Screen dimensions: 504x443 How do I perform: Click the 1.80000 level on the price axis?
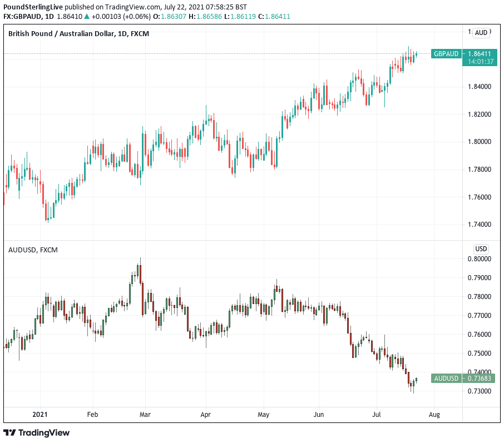479,142
